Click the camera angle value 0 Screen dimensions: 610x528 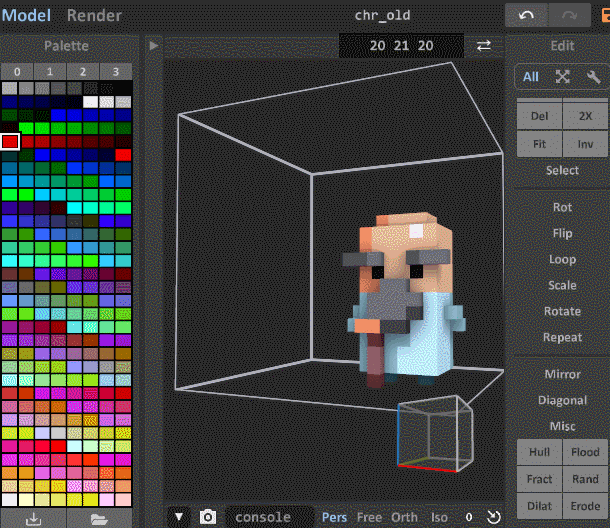point(469,517)
